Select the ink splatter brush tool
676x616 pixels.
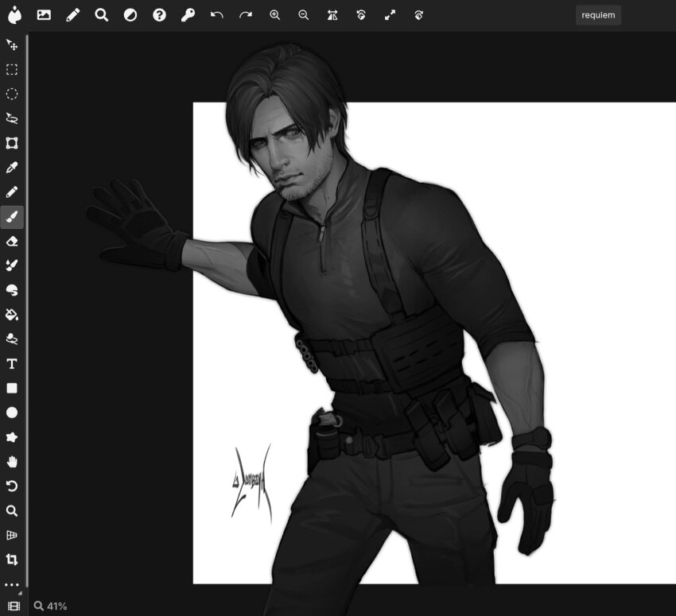pos(12,265)
